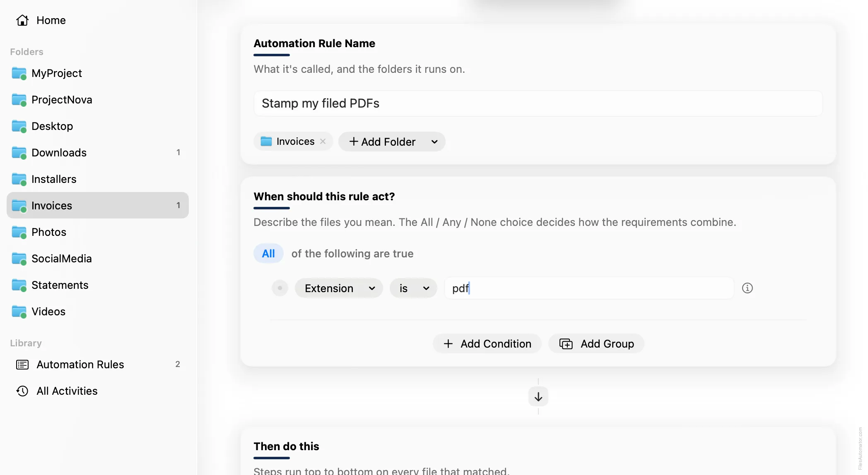Image resolution: width=868 pixels, height=475 pixels.
Task: Click the MyProject folder icon
Action: coord(19,73)
